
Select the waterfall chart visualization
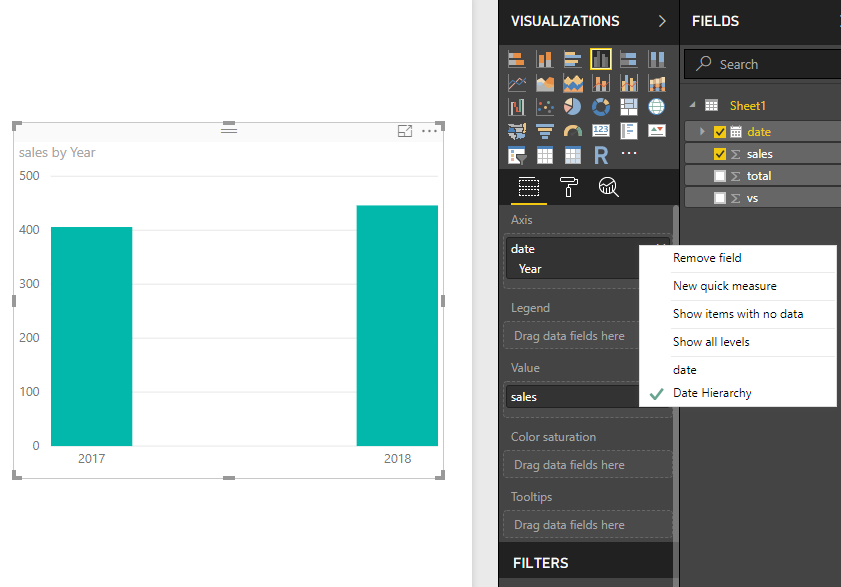click(x=517, y=107)
